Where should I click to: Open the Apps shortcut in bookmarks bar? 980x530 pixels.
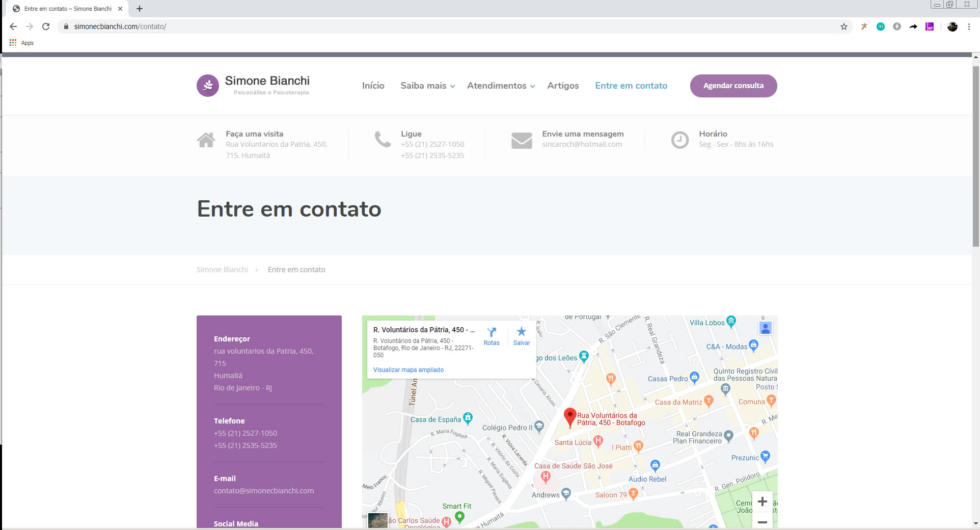[x=21, y=43]
